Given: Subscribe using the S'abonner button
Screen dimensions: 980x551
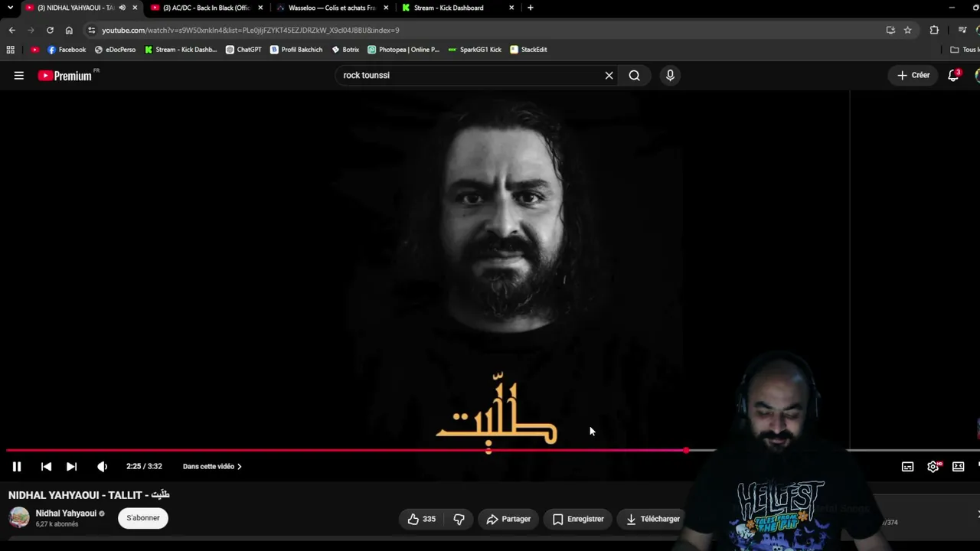Looking at the screenshot, I should [x=143, y=518].
